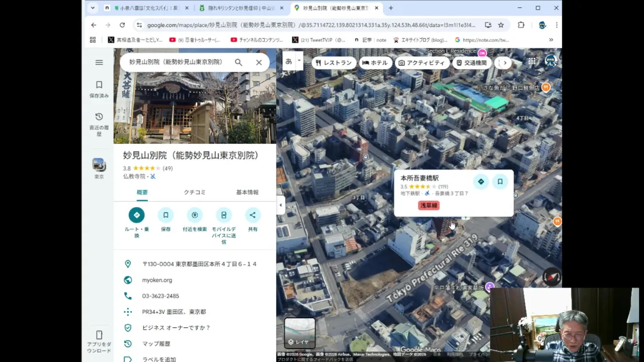Click the IME あ input mode button
Viewport: 644px width, 362px height.
(289, 61)
